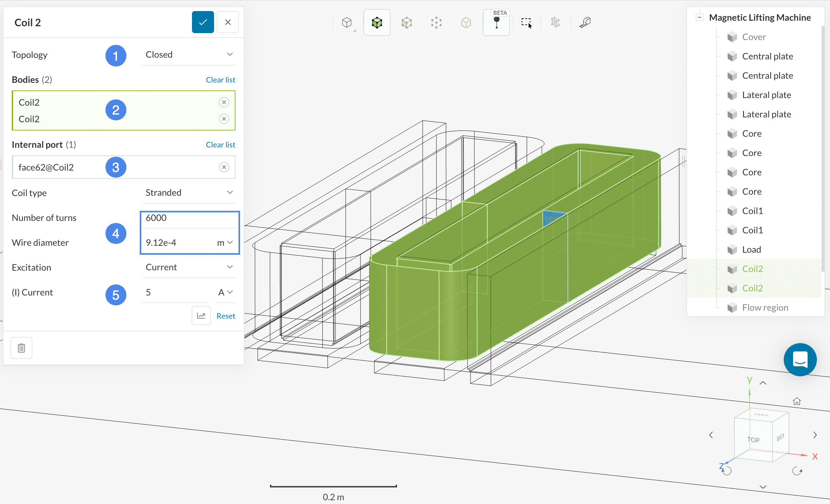Open the Topology dropdown
This screenshot has height=504, width=830.
189,55
